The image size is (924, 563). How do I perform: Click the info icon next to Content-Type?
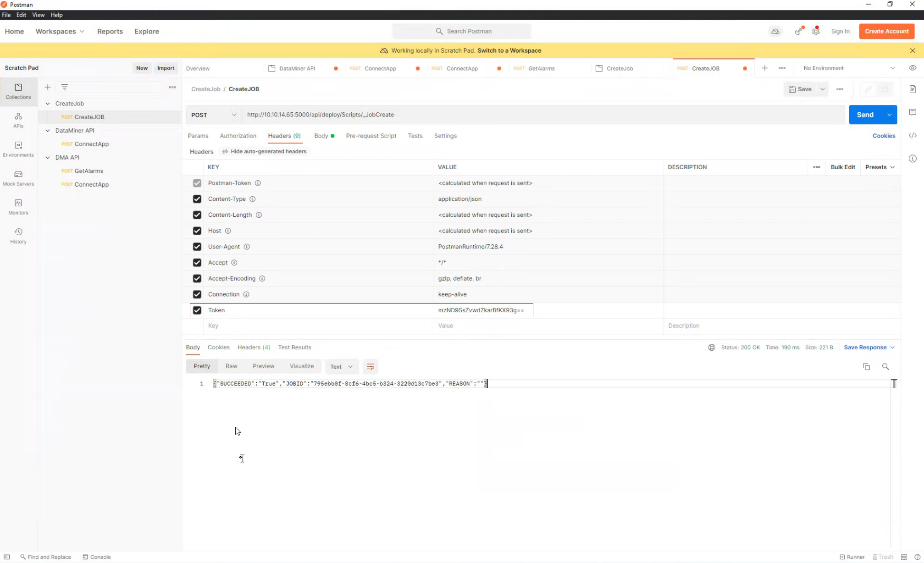[252, 199]
